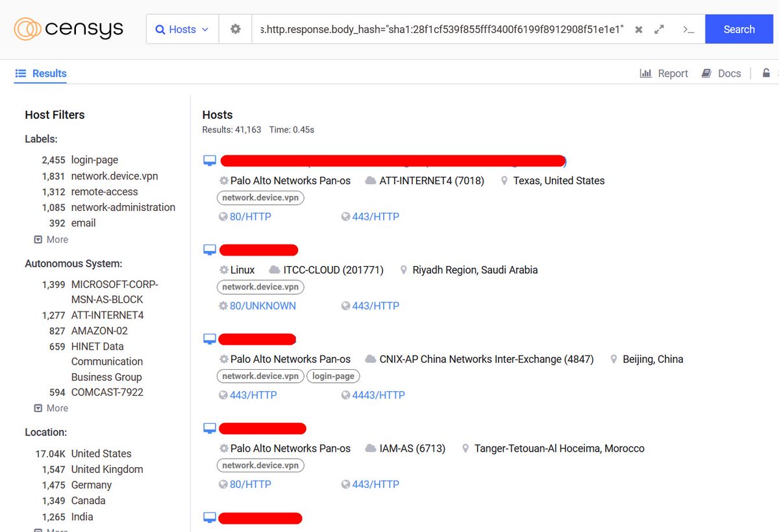The width and height of the screenshot is (779, 532).
Task: Click 443/HTTP service of the Texas host
Action: click(x=370, y=217)
